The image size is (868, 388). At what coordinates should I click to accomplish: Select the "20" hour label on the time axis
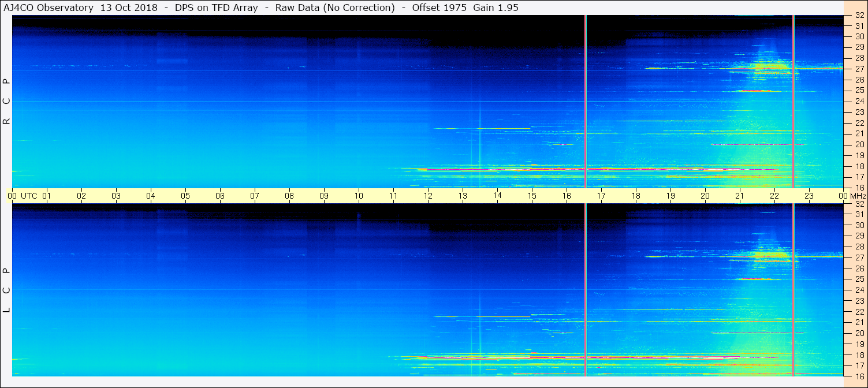705,196
